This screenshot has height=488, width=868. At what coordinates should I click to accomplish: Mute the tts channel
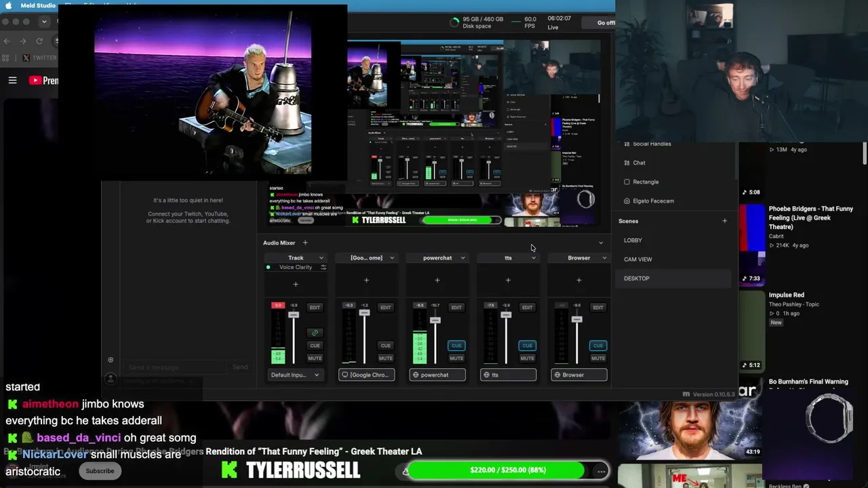click(x=527, y=359)
